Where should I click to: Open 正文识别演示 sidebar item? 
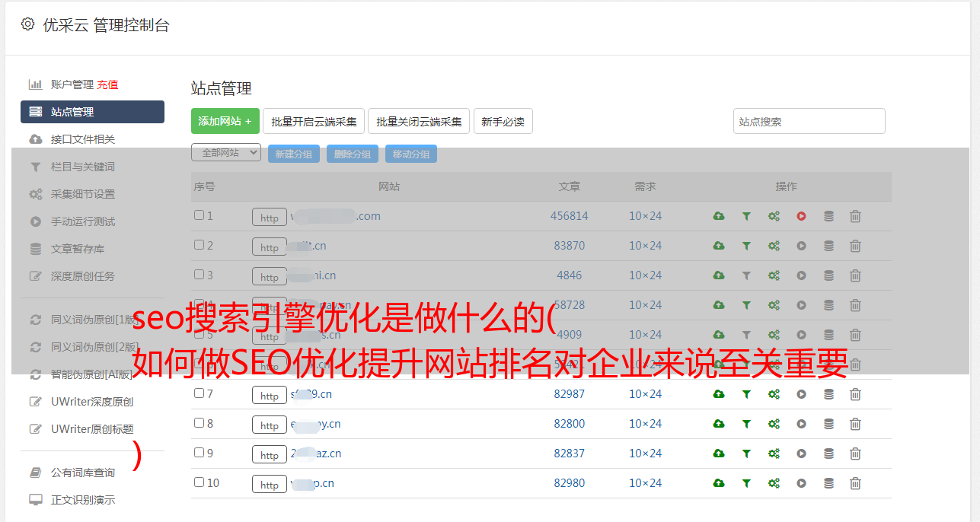(83, 500)
